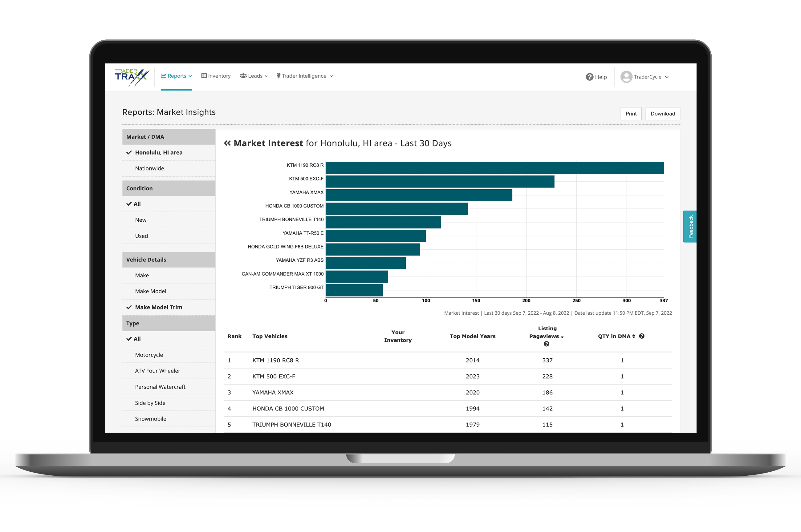Click the Listing Pageviews help icon
The height and width of the screenshot is (532, 801).
547,344
